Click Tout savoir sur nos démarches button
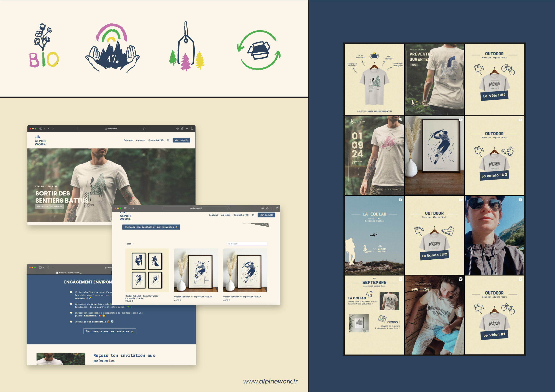The image size is (555, 392). (x=109, y=331)
